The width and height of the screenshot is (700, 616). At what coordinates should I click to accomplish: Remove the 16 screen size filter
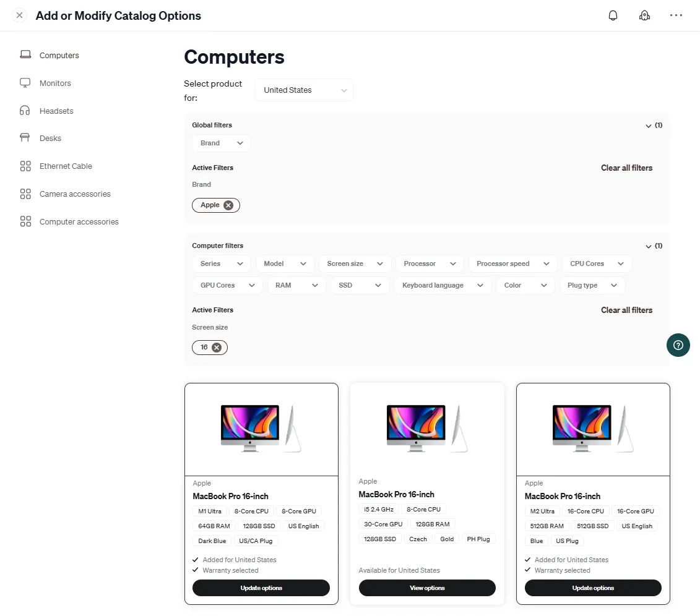(217, 348)
